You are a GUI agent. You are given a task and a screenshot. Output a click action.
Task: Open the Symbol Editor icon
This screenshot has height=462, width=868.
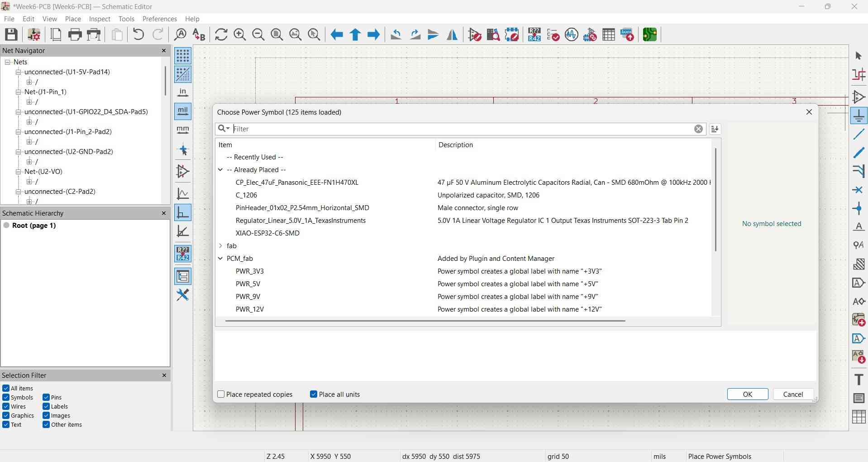point(475,34)
